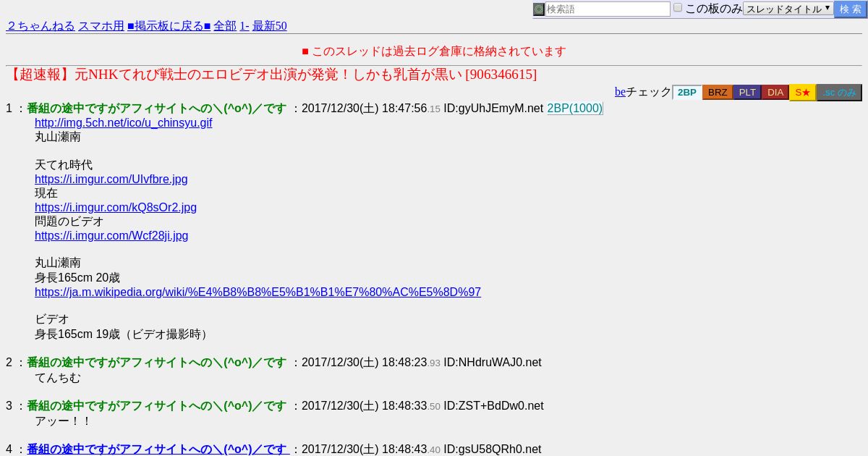Viewport: 868px width, 456px height.
Task: Click the archived-thread red notice text
Action: tap(434, 51)
